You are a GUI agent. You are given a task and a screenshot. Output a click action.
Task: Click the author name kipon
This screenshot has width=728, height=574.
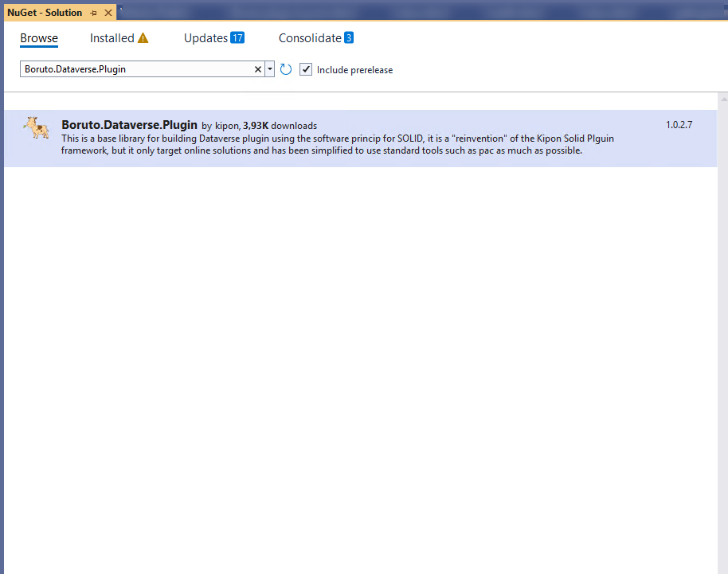pyautogui.click(x=227, y=126)
